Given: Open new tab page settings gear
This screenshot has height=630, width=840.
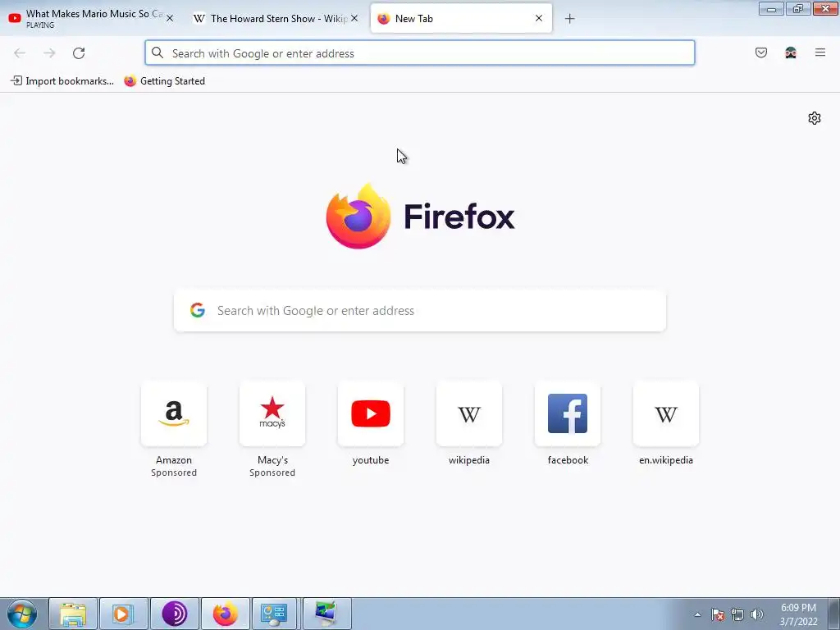Looking at the screenshot, I should (x=815, y=118).
